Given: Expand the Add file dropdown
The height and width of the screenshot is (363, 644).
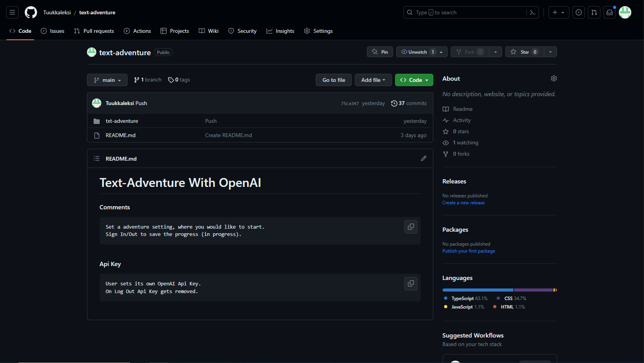Looking at the screenshot, I should [x=373, y=80].
